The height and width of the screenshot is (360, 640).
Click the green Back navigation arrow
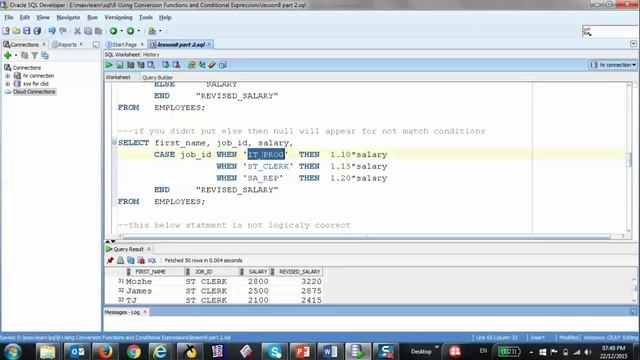pos(113,31)
